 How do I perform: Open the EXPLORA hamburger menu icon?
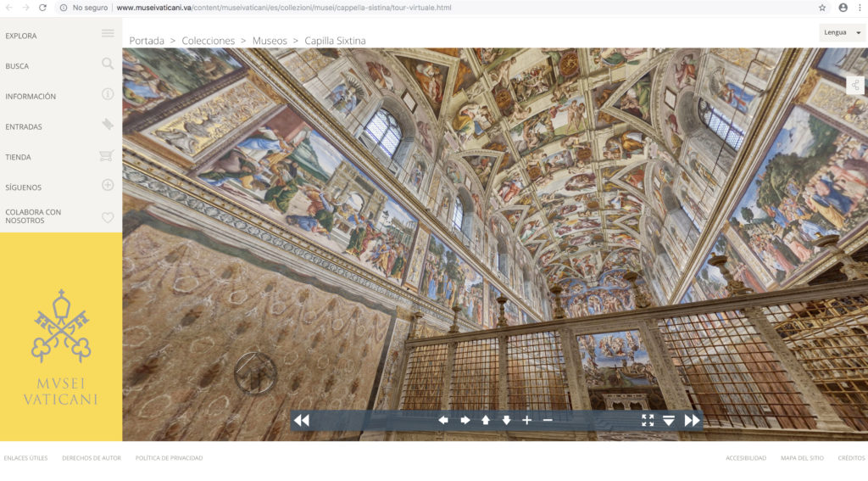[108, 33]
